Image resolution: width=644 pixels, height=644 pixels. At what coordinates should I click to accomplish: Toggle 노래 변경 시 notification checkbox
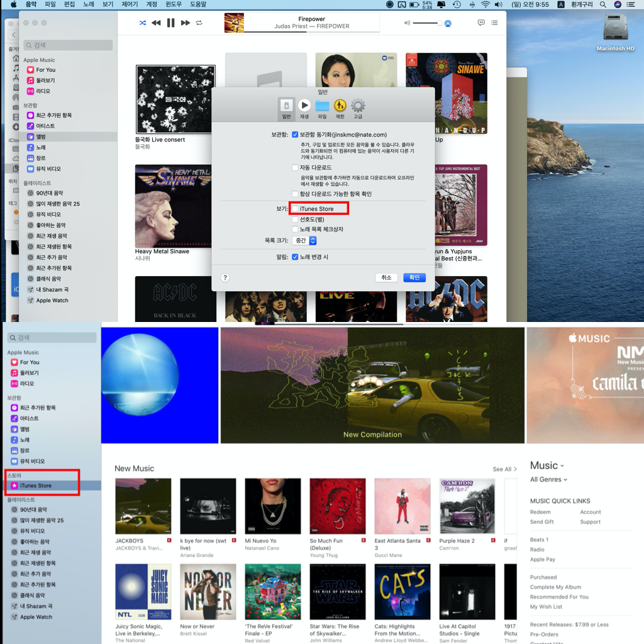[295, 257]
